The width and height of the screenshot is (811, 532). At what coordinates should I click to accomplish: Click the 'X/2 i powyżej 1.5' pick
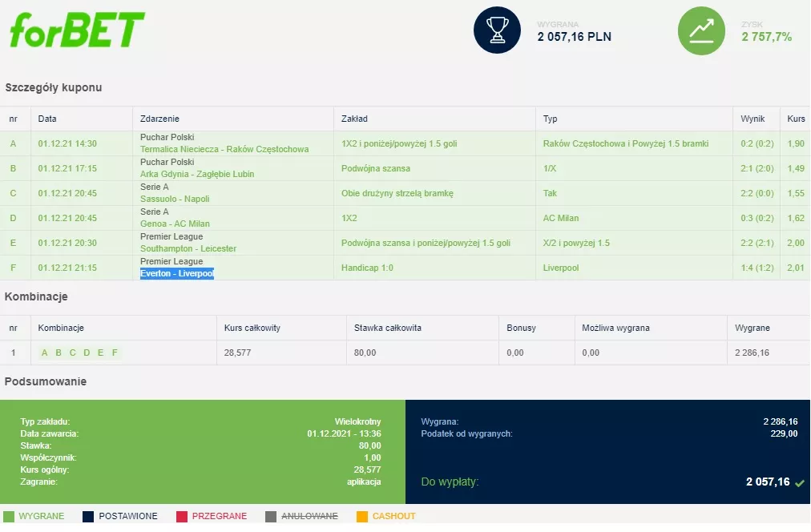(x=576, y=243)
